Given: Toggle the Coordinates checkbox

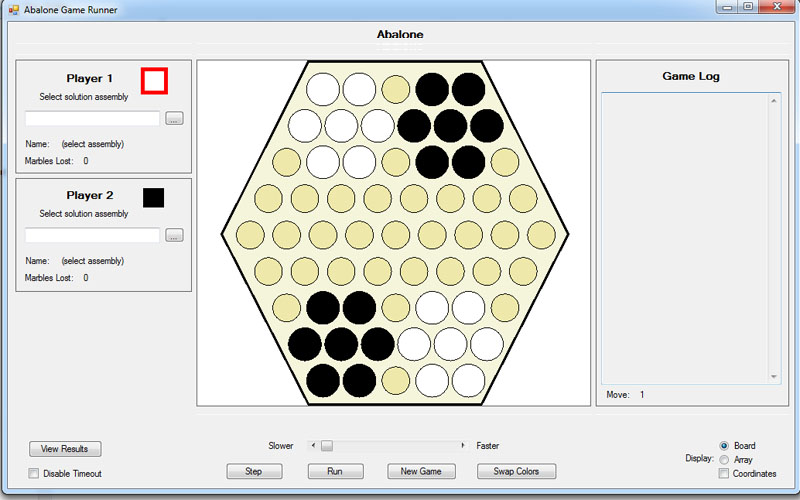Looking at the screenshot, I should [x=723, y=473].
